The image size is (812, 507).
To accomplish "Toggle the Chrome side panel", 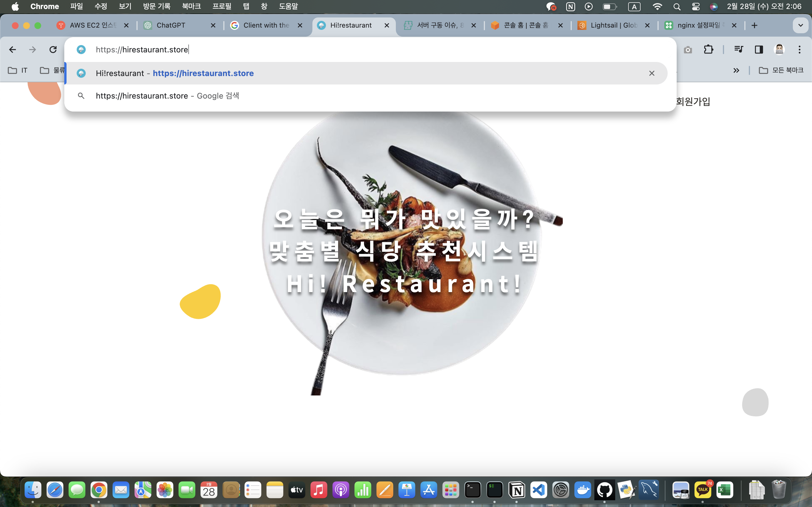I will tap(759, 50).
